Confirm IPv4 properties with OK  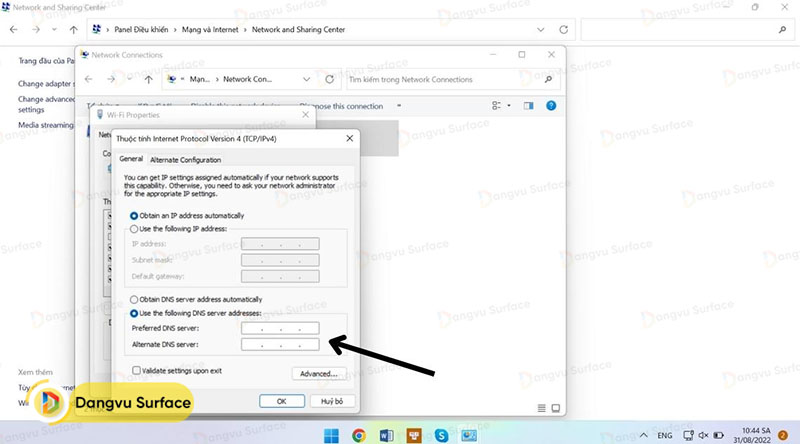282,401
